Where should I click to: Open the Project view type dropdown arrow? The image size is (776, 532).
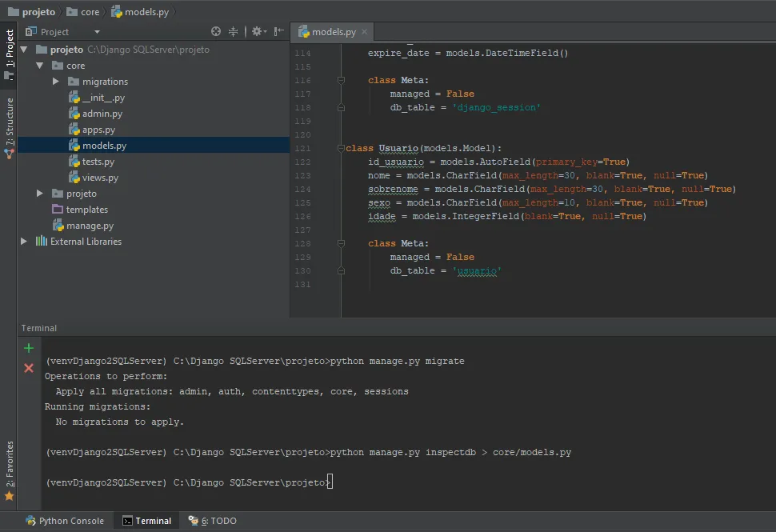(97, 32)
